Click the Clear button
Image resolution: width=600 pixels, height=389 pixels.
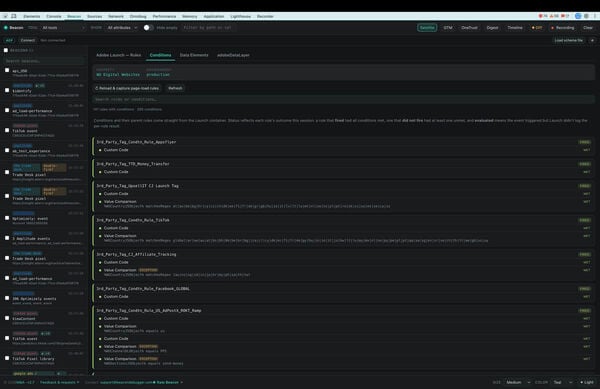point(588,28)
